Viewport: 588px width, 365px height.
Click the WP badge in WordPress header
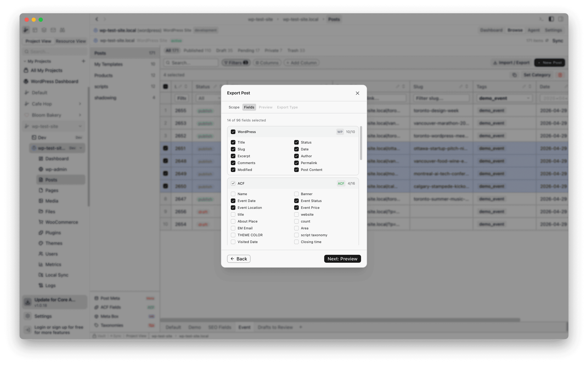(340, 132)
